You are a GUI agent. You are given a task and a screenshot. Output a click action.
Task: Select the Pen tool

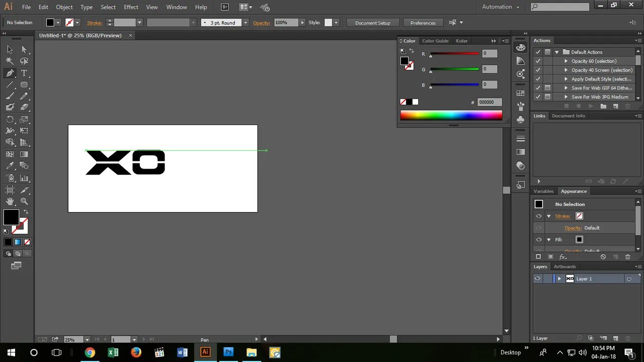10,73
